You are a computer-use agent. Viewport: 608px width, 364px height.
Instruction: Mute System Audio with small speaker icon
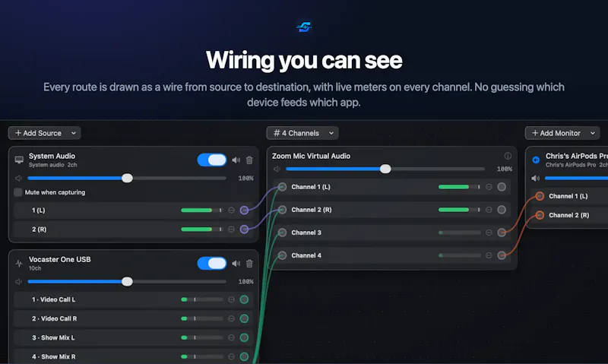(18, 179)
